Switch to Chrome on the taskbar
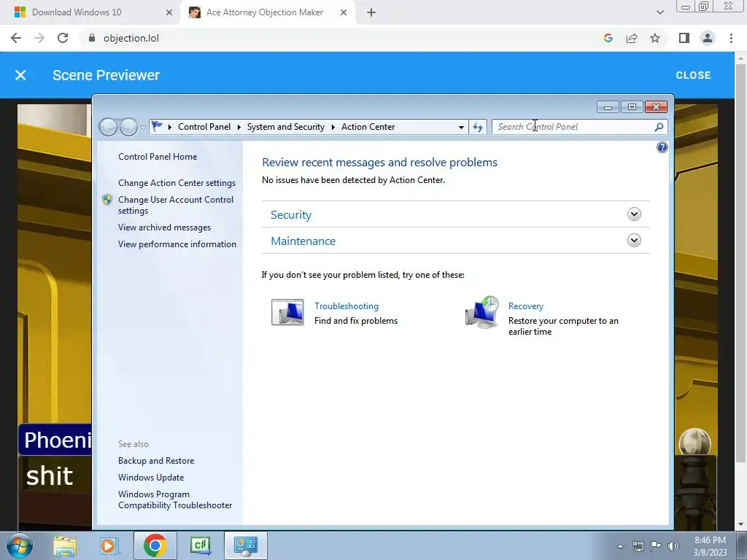This screenshot has width=747, height=560. (155, 545)
